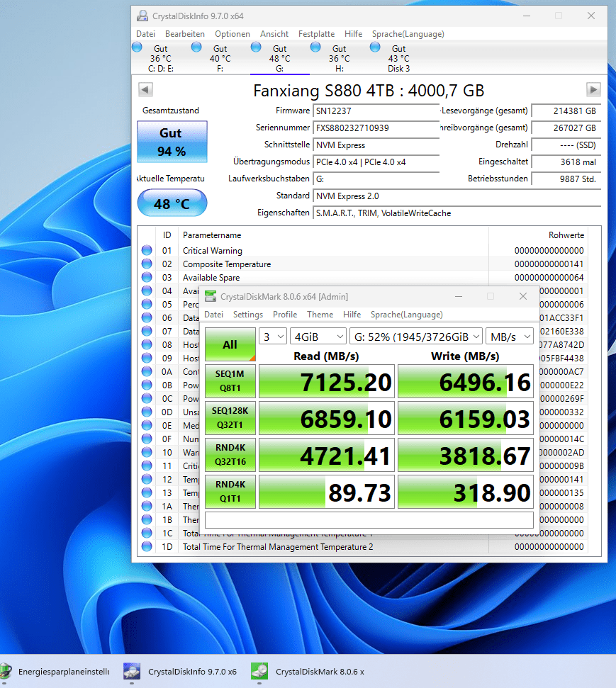Open Hilfe menu in CrystalDiskMark

(352, 314)
